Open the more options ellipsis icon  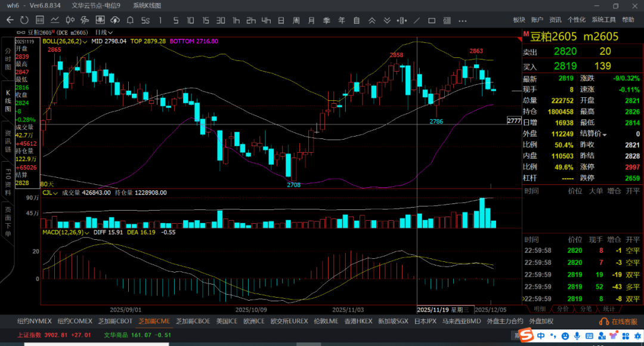point(463,20)
